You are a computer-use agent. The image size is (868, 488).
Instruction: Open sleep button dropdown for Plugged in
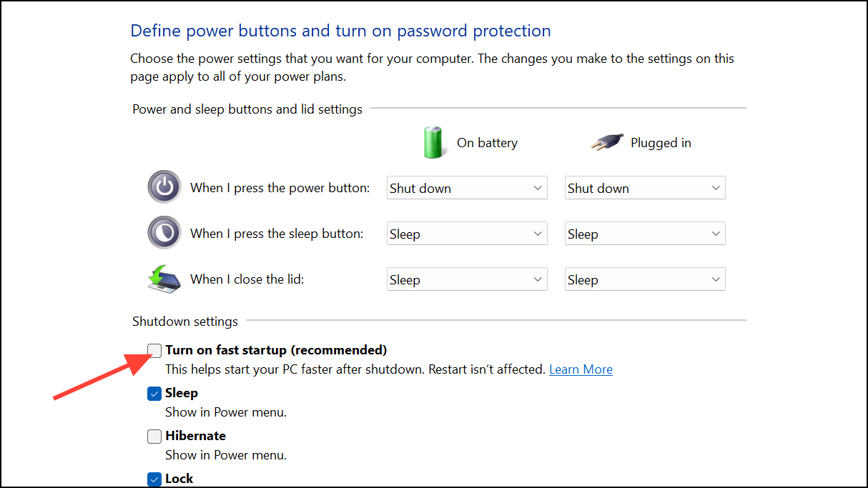(x=644, y=233)
